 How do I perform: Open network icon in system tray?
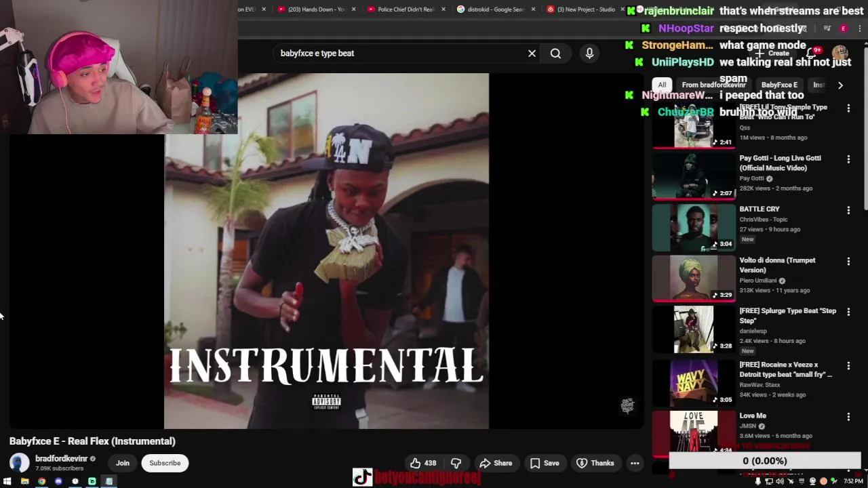click(x=768, y=481)
